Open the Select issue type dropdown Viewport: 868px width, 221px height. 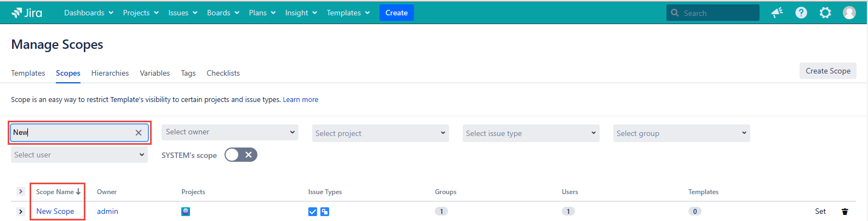point(531,133)
